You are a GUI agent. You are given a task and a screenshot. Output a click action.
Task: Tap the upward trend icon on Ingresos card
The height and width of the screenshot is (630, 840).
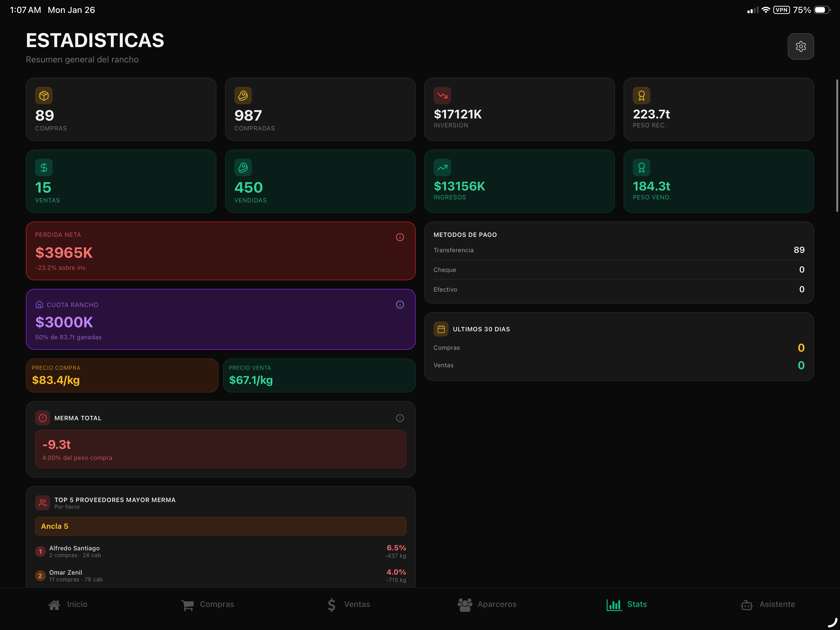(442, 168)
